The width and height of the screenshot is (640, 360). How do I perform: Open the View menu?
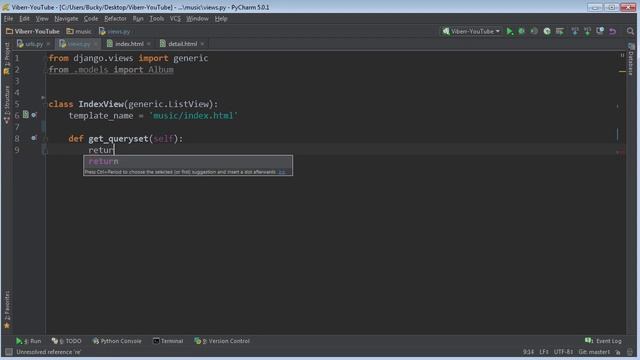[x=42, y=19]
